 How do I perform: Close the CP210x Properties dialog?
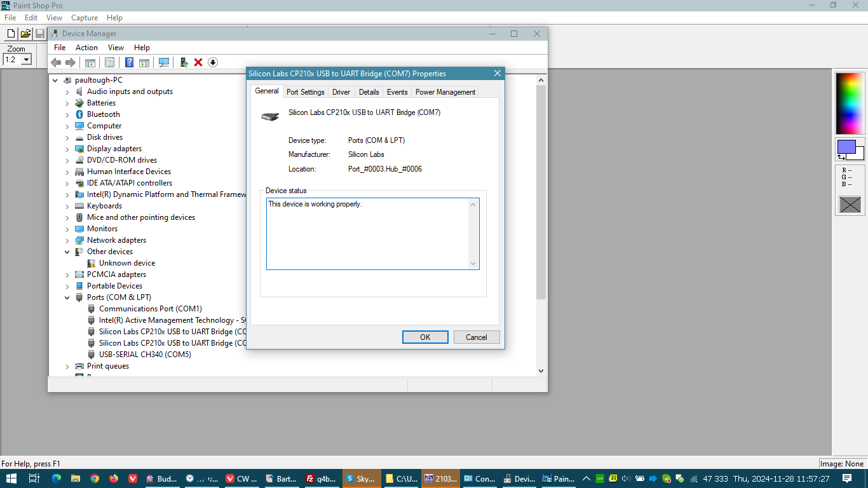[x=497, y=74]
